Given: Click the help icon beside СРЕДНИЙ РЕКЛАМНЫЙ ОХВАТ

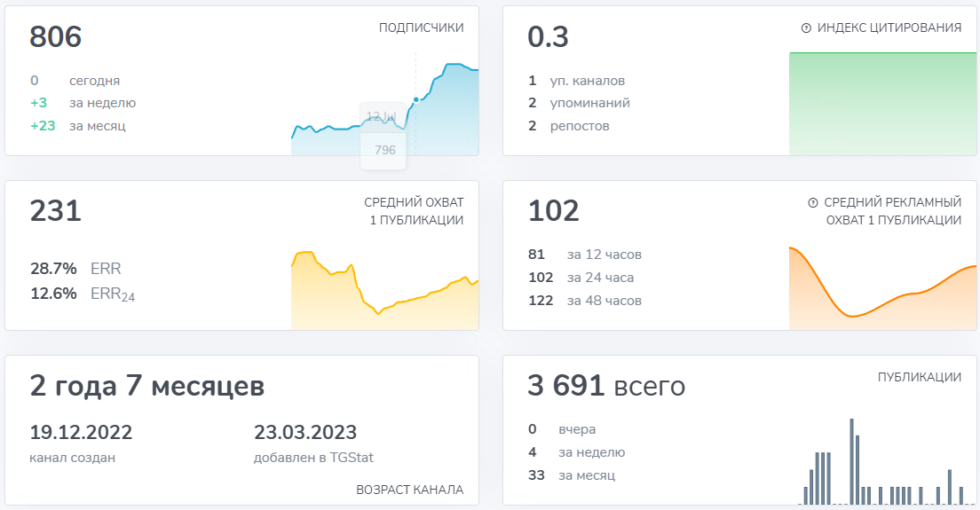Looking at the screenshot, I should (812, 203).
